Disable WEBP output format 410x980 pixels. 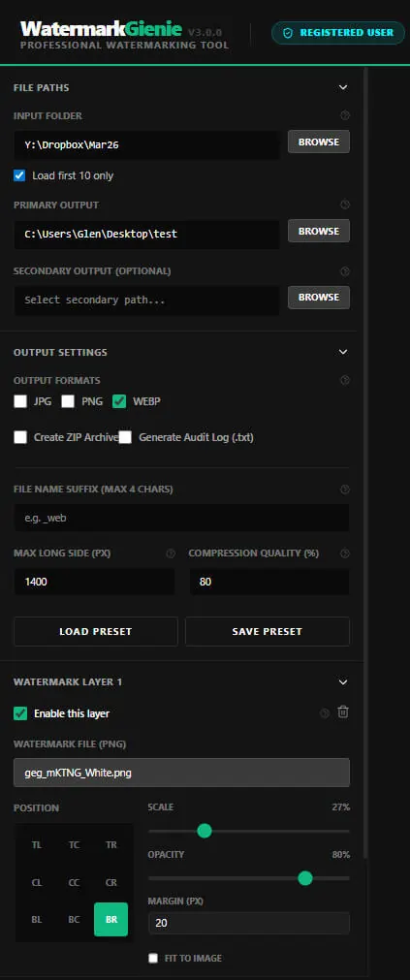tap(119, 401)
